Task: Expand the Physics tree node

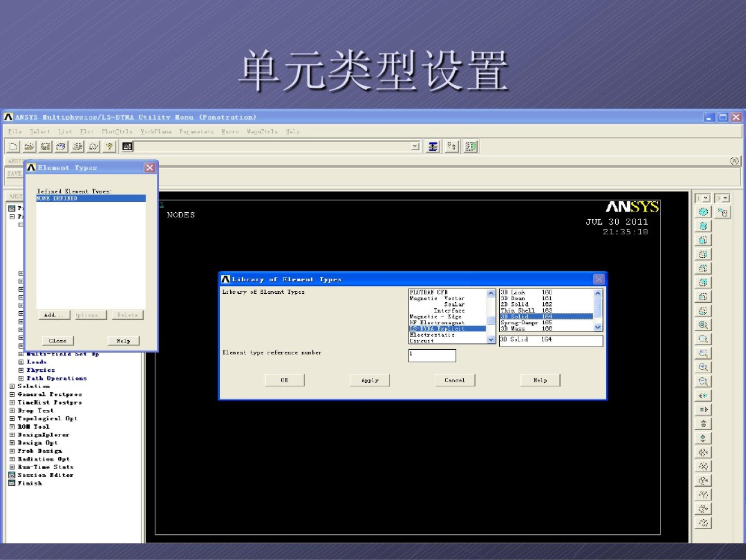Action: 21,370
